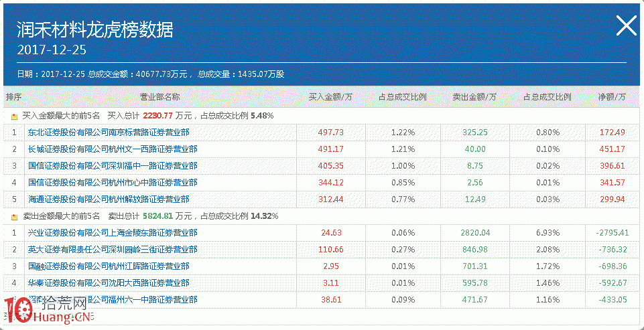Select sell amount 12.49
Viewport: 644px width, 330px height.
tap(474, 199)
